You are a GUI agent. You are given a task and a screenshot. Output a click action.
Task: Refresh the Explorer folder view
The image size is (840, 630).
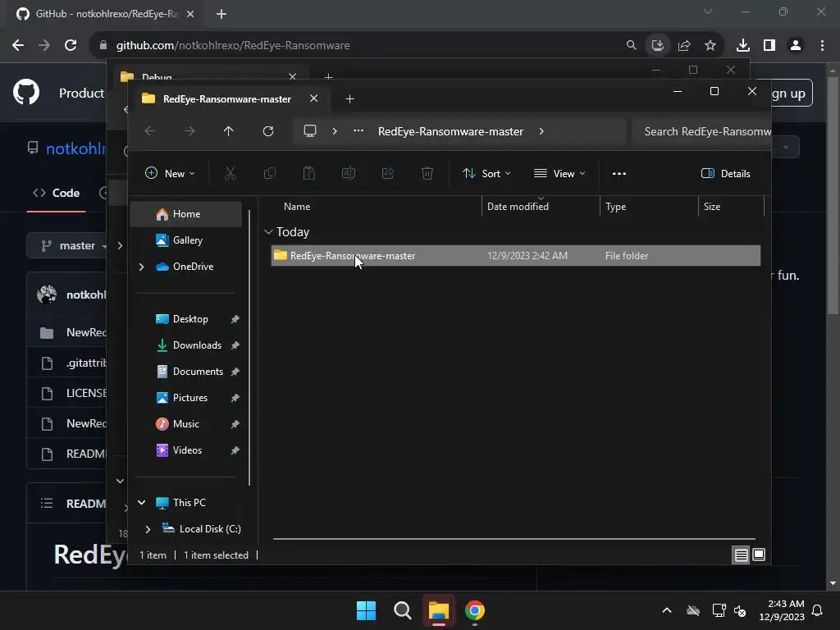point(268,131)
